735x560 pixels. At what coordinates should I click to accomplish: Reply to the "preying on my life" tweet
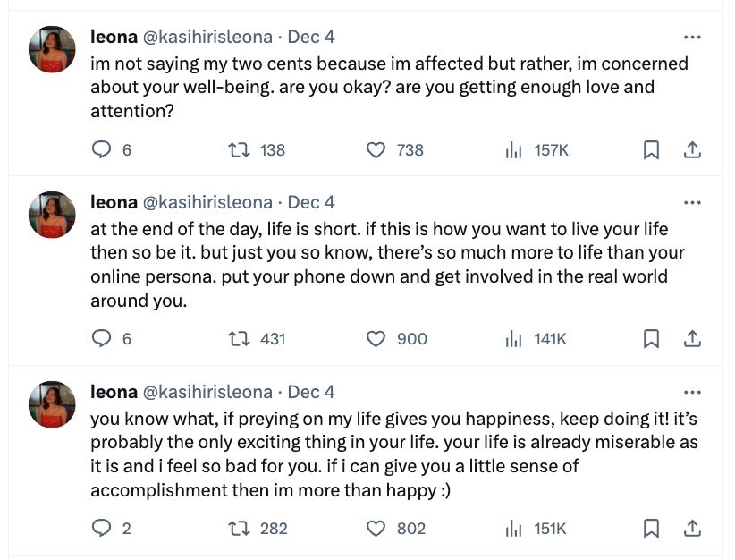click(102, 529)
